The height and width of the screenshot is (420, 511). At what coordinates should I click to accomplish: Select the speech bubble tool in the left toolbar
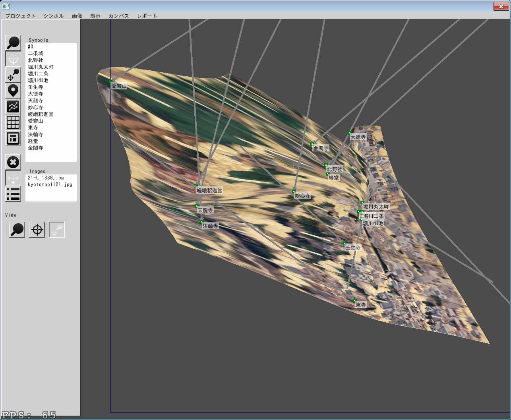click(13, 43)
